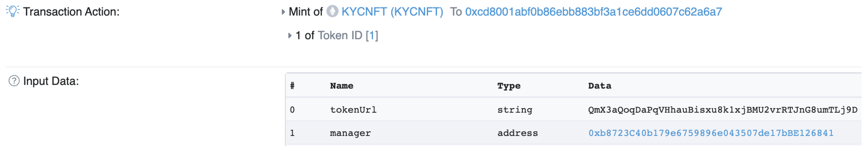Image resolution: width=868 pixels, height=153 pixels.
Task: Select the tokenUrl name cell
Action: [x=353, y=110]
